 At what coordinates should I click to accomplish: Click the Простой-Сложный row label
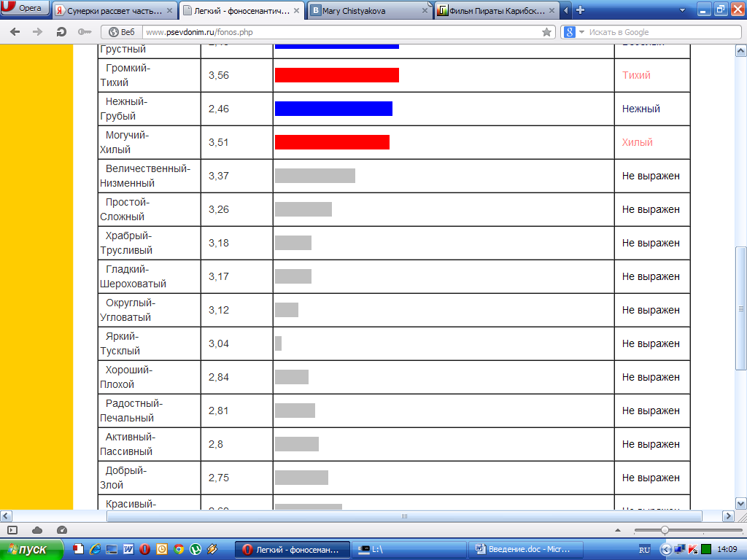pyautogui.click(x=125, y=209)
